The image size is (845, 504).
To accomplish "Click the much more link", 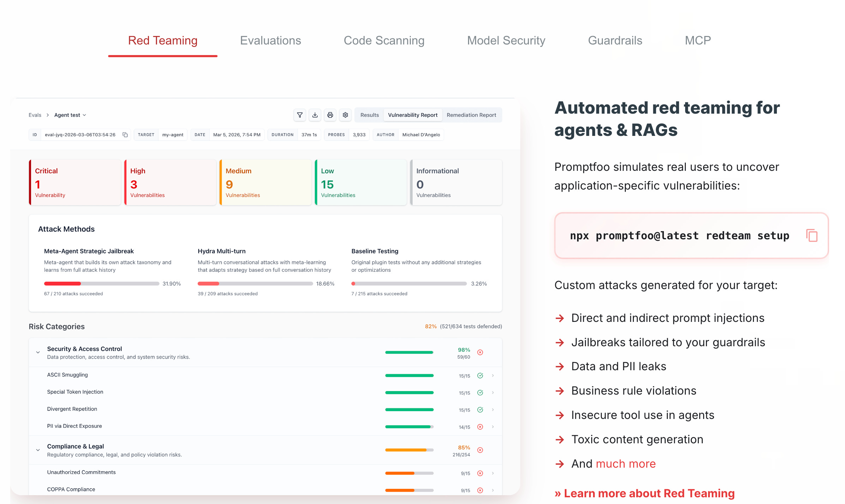I will pos(625,464).
